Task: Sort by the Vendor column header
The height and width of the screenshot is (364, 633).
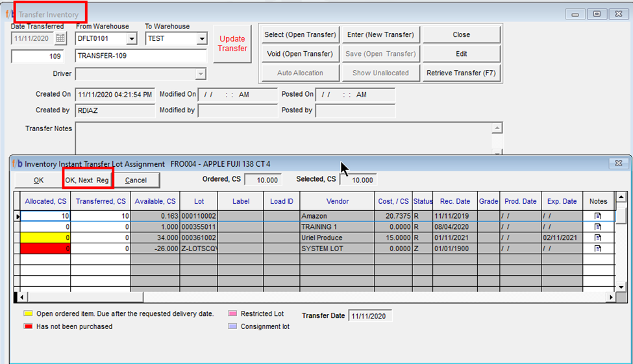Action: pyautogui.click(x=337, y=201)
